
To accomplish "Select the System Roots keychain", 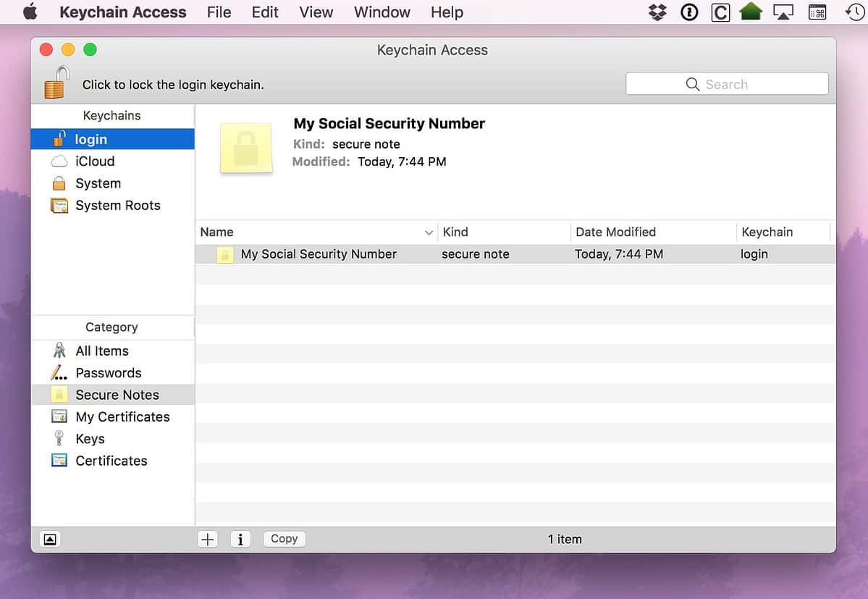I will coord(117,205).
